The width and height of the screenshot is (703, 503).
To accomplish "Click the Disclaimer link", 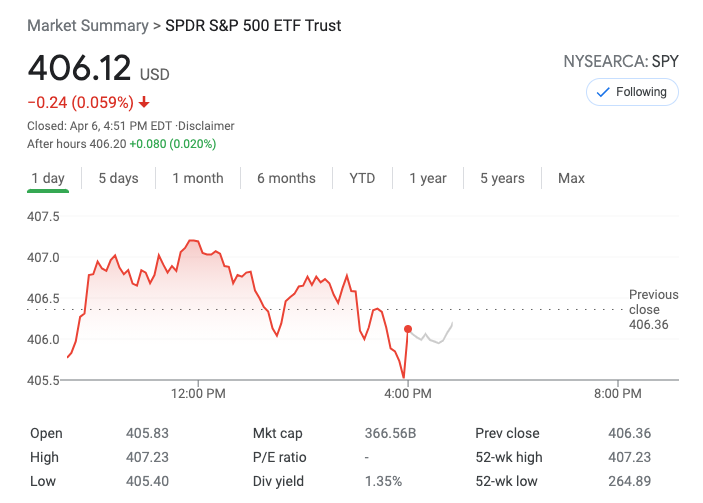I will (207, 126).
